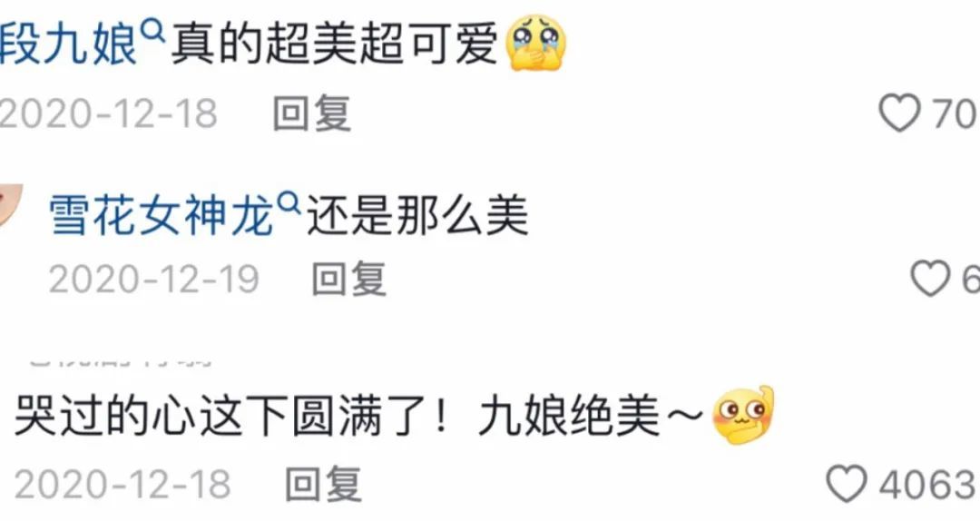Open the profile of user 雪花女神龙

[162, 216]
